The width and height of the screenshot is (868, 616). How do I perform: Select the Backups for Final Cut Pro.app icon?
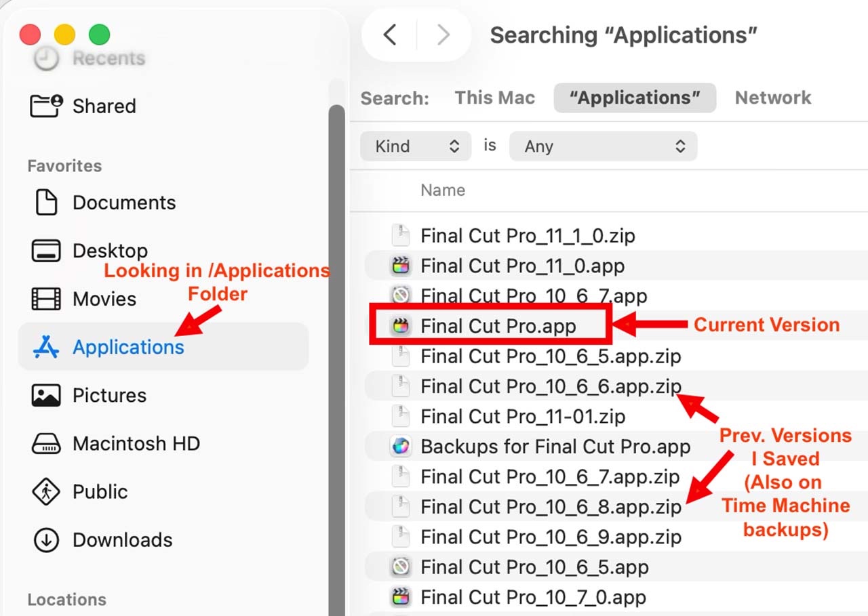[x=401, y=447]
